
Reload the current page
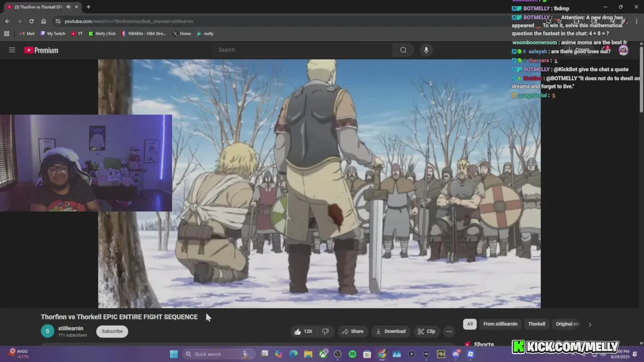pyautogui.click(x=31, y=21)
